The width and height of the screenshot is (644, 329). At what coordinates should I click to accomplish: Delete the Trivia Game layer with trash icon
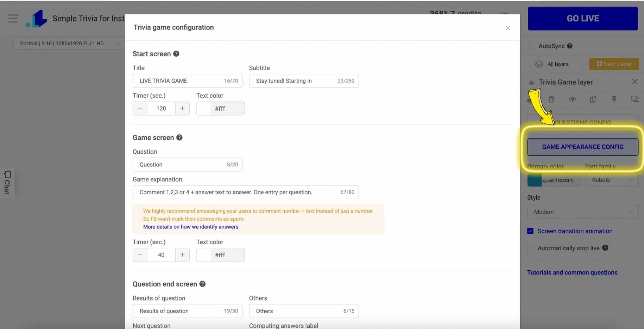tap(552, 99)
